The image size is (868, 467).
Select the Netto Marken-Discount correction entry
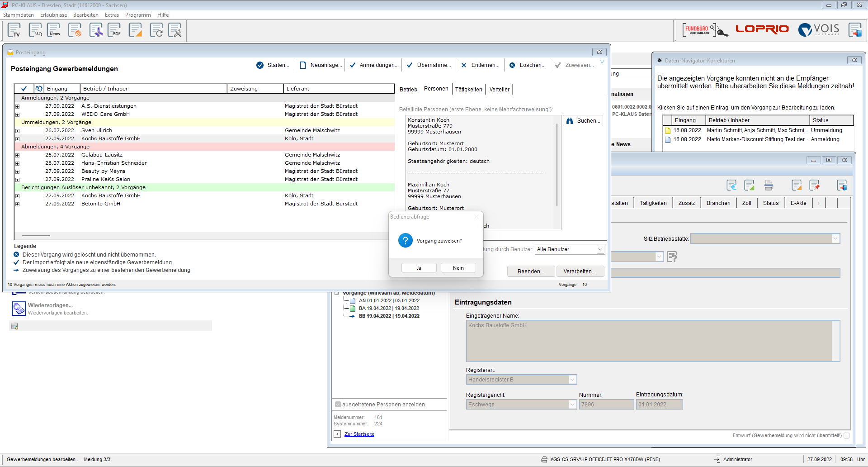pyautogui.click(x=756, y=139)
